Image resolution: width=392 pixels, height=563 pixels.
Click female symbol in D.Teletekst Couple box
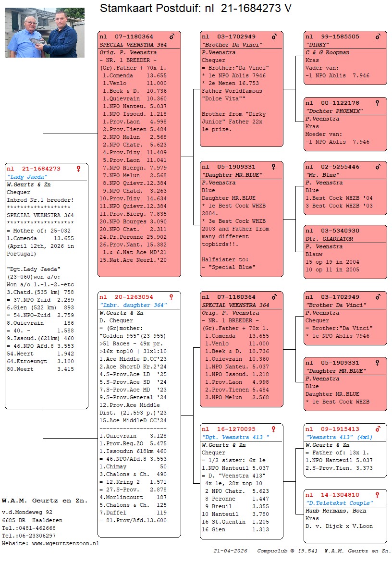click(377, 495)
